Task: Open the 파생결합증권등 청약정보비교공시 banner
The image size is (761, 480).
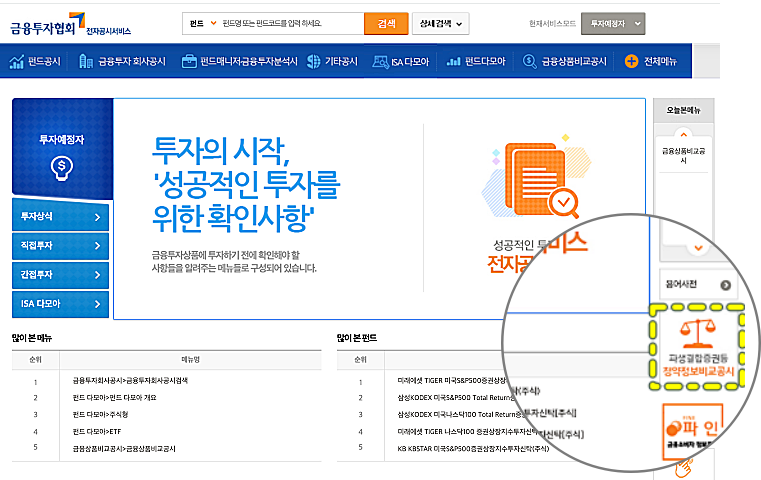Action: pyautogui.click(x=697, y=347)
